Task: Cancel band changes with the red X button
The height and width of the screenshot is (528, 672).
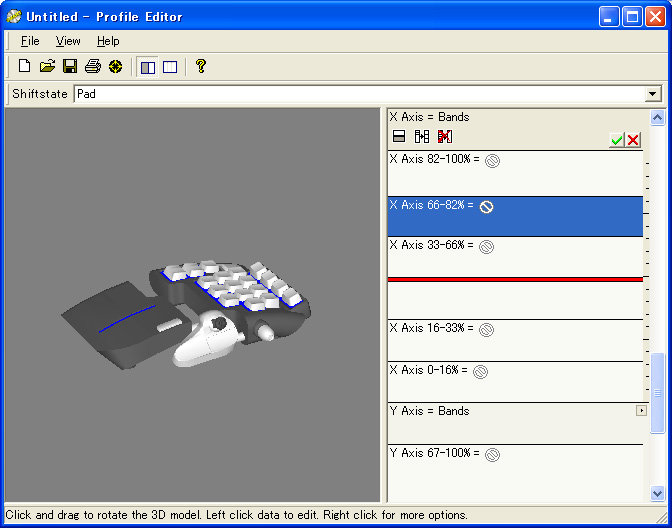Action: click(x=633, y=140)
